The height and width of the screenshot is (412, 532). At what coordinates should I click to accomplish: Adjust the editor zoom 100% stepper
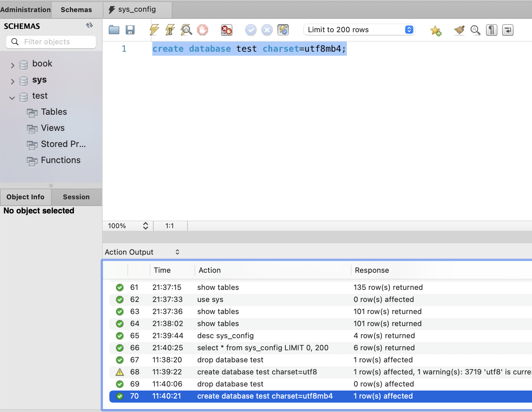coord(145,226)
